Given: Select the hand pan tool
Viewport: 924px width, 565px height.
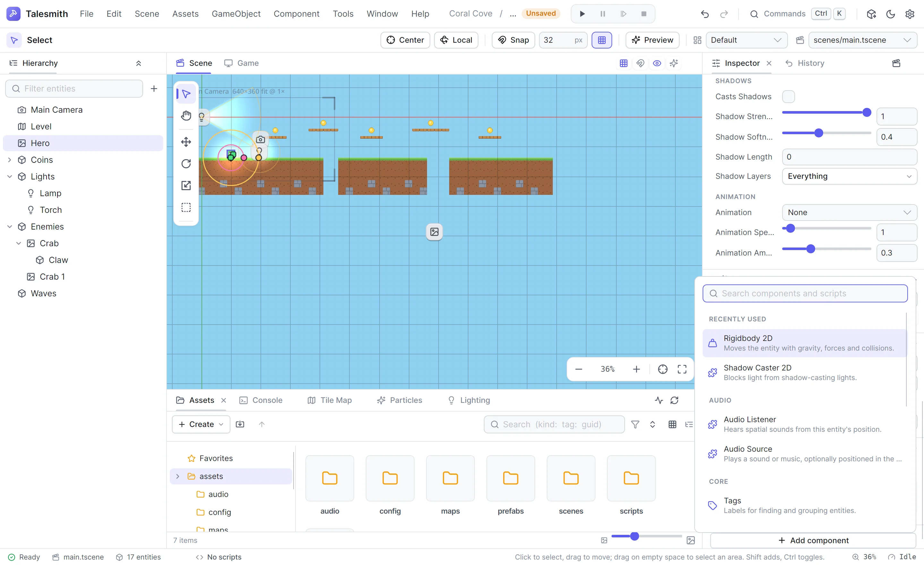Looking at the screenshot, I should coord(186,116).
